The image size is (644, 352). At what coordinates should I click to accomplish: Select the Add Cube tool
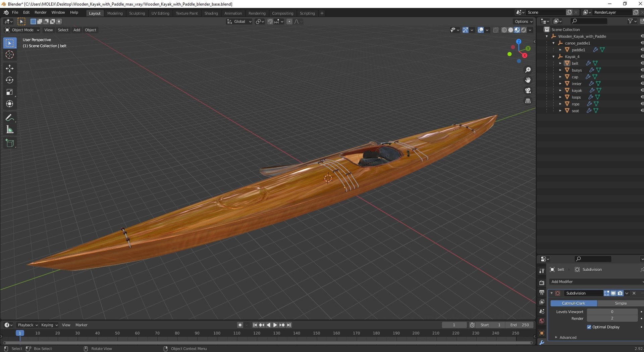10,143
